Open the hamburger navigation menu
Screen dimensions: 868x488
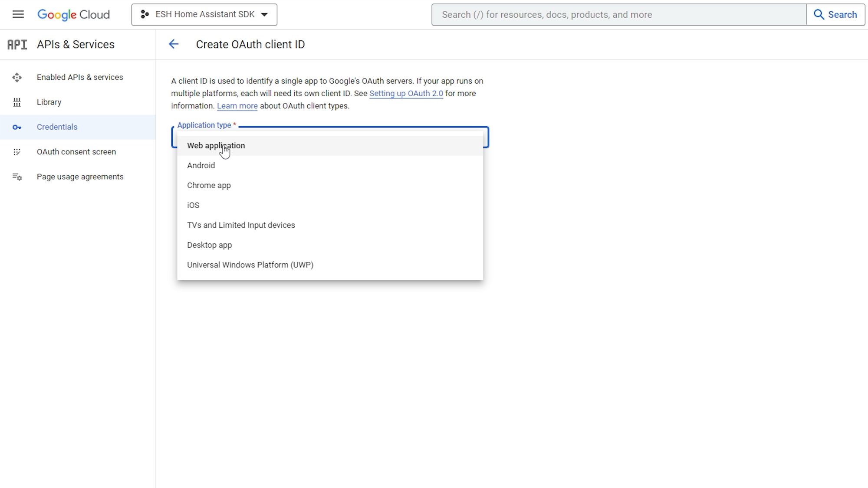tap(18, 14)
